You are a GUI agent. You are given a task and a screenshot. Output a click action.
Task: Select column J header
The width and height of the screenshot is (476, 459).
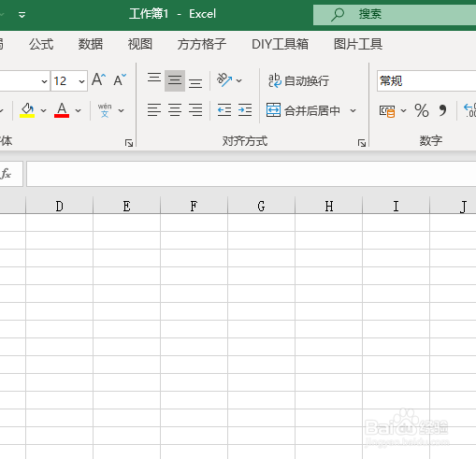click(454, 206)
